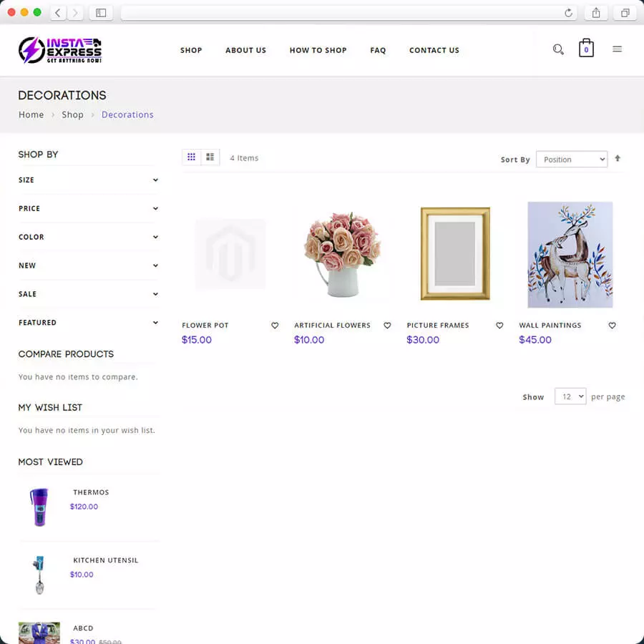Viewport: 644px width, 644px height.
Task: Set descending direction with sort arrow
Action: pyautogui.click(x=618, y=158)
